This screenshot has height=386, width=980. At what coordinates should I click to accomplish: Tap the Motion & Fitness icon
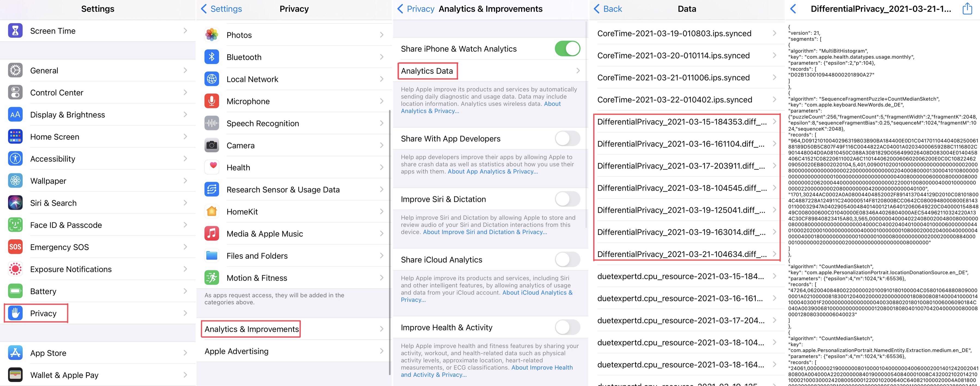coord(212,277)
